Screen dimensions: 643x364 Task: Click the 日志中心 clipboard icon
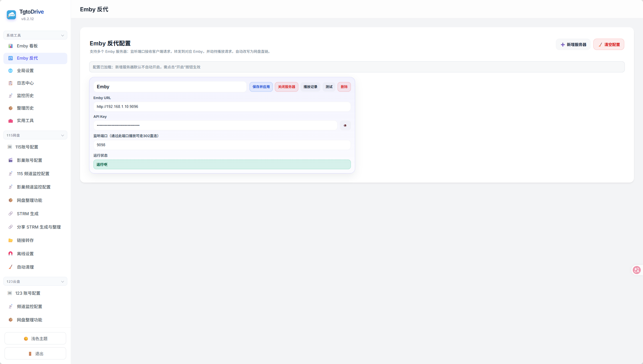point(11,83)
